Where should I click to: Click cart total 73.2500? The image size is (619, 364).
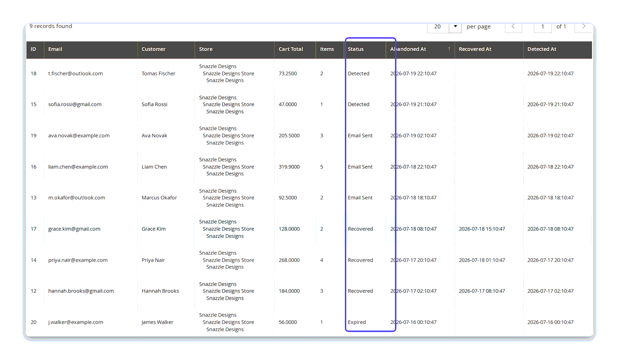click(288, 73)
